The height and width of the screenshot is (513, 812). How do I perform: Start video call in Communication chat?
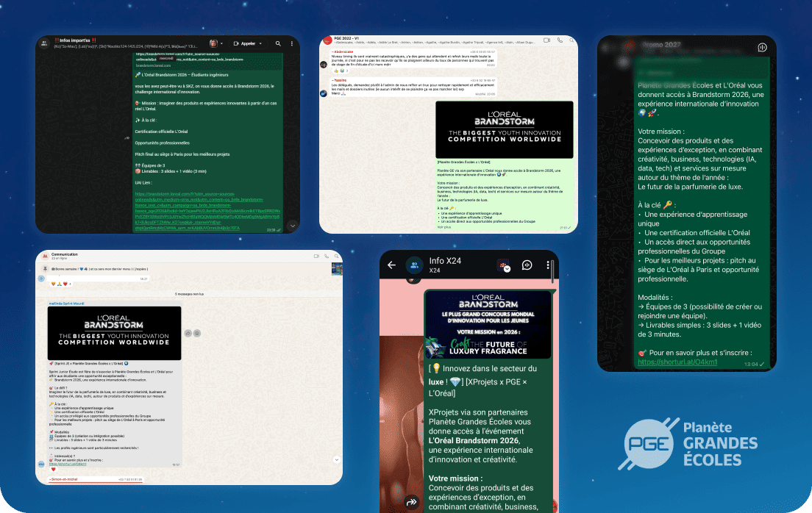[x=316, y=256]
